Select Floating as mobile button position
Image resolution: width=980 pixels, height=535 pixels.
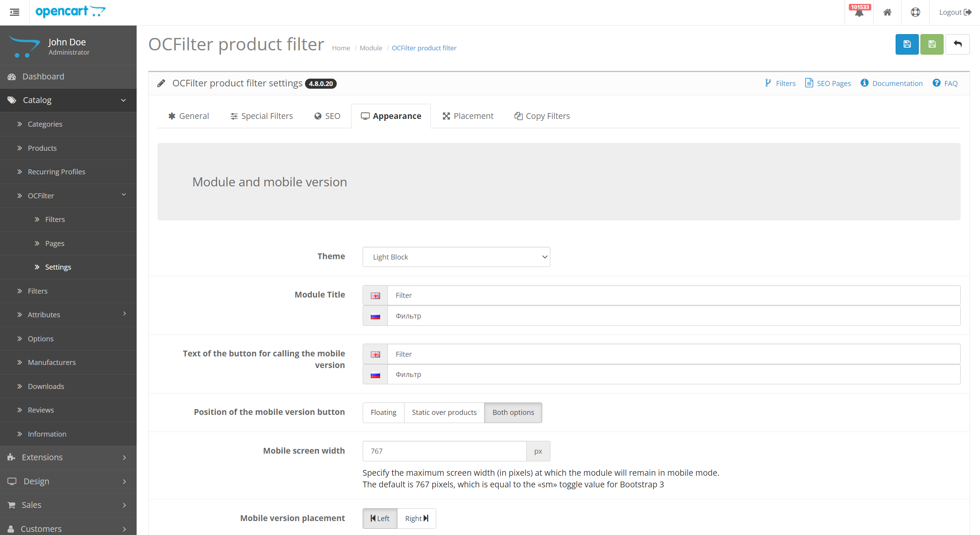383,412
